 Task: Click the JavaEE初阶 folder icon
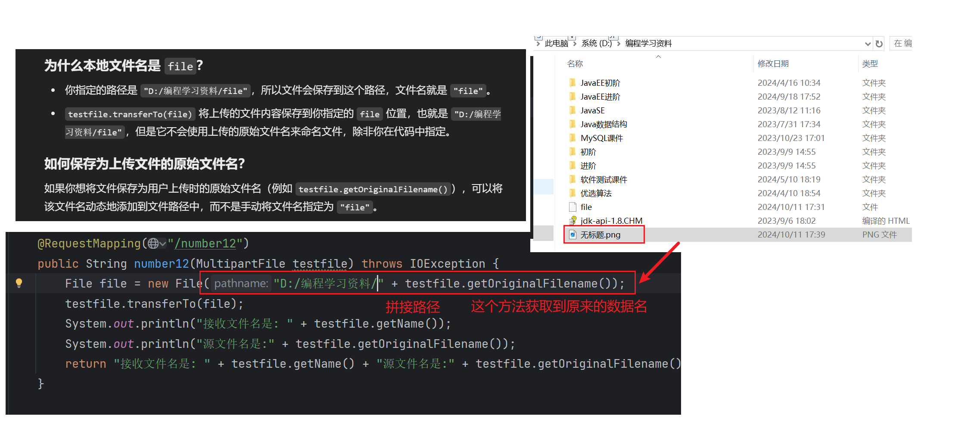pyautogui.click(x=572, y=82)
